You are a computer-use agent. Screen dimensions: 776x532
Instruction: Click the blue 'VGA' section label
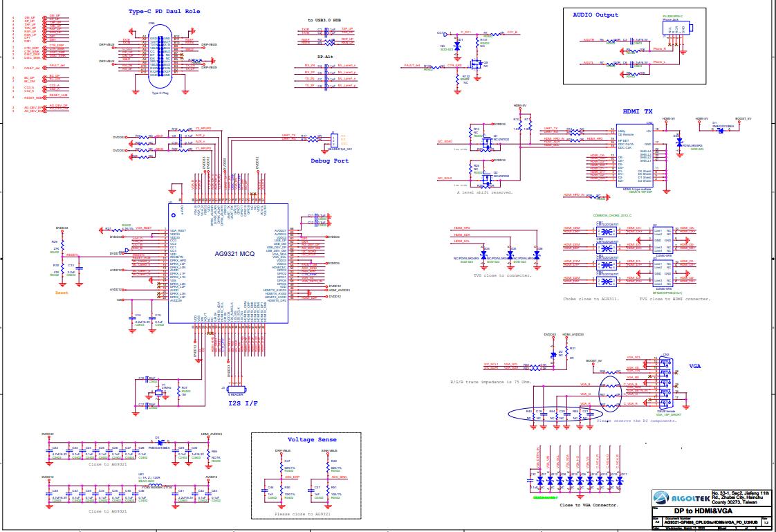coord(695,366)
